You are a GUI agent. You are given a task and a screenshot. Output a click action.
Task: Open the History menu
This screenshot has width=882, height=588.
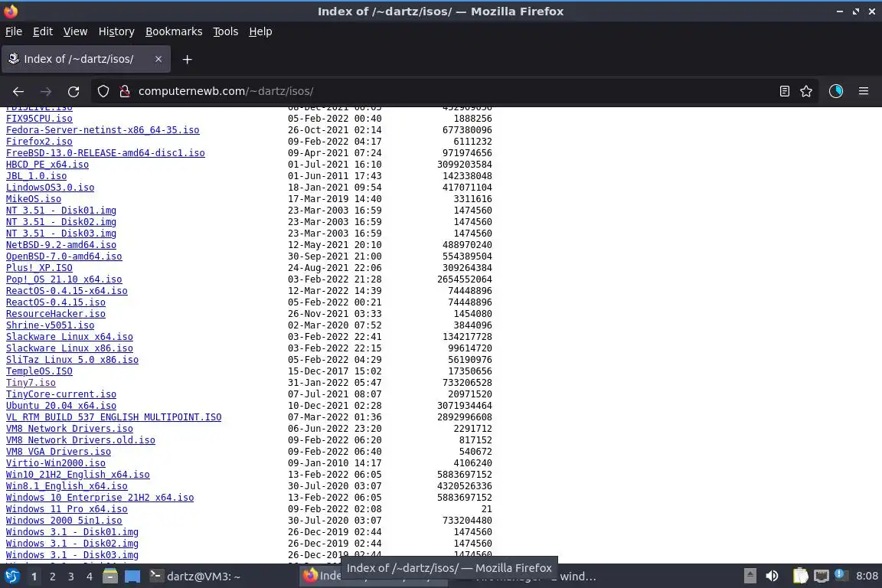pos(116,31)
